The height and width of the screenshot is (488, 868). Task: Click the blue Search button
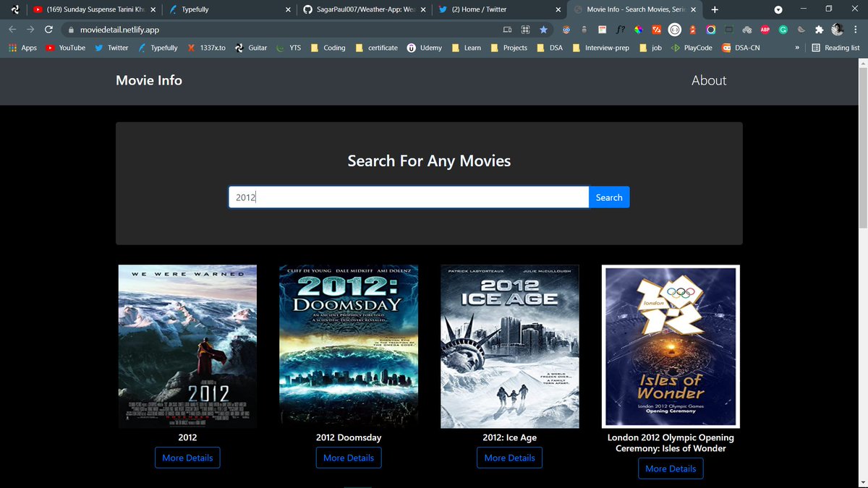click(609, 197)
